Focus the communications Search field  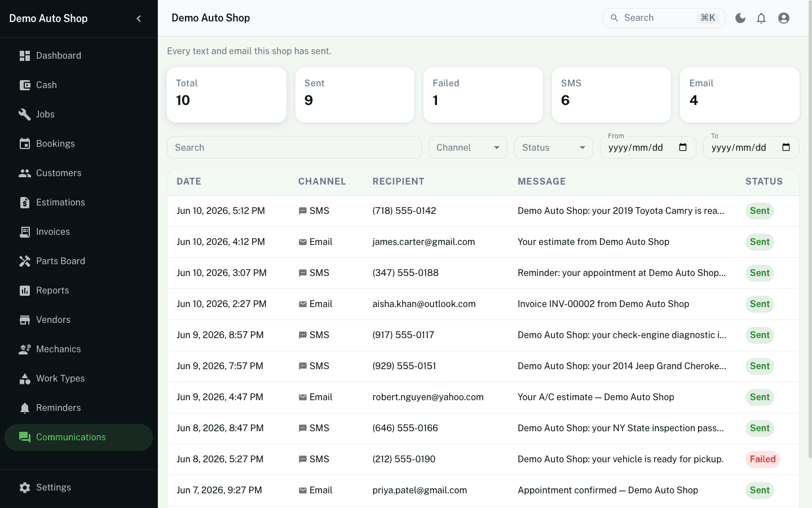pyautogui.click(x=294, y=147)
